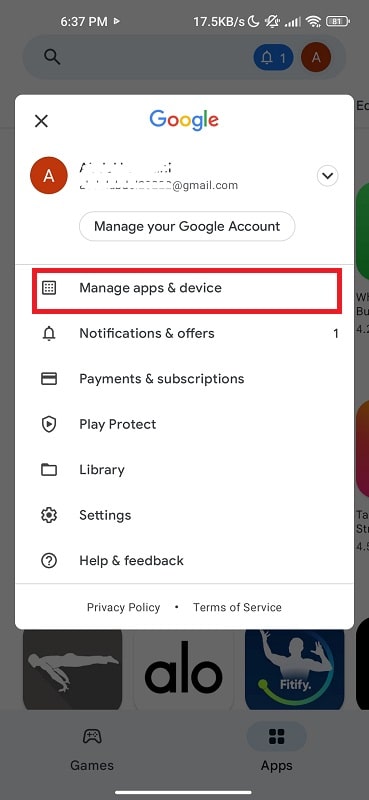The image size is (369, 800).
Task: Click the Settings gear icon
Action: [49, 515]
